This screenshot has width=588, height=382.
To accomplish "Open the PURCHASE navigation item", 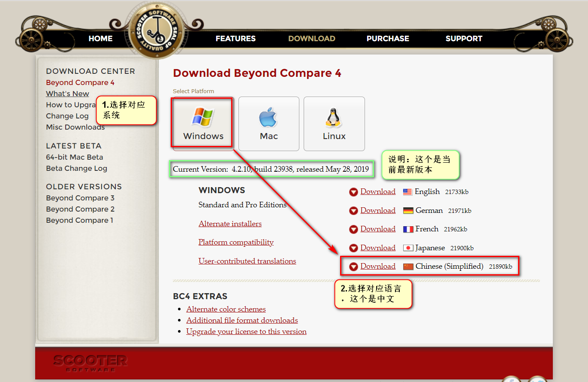I will pos(388,39).
